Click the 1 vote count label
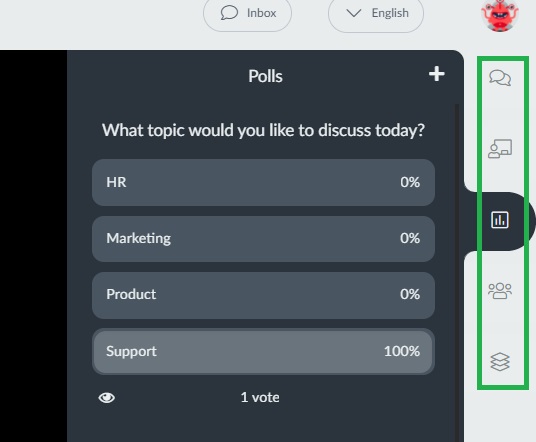This screenshot has width=536, height=442. click(x=260, y=397)
